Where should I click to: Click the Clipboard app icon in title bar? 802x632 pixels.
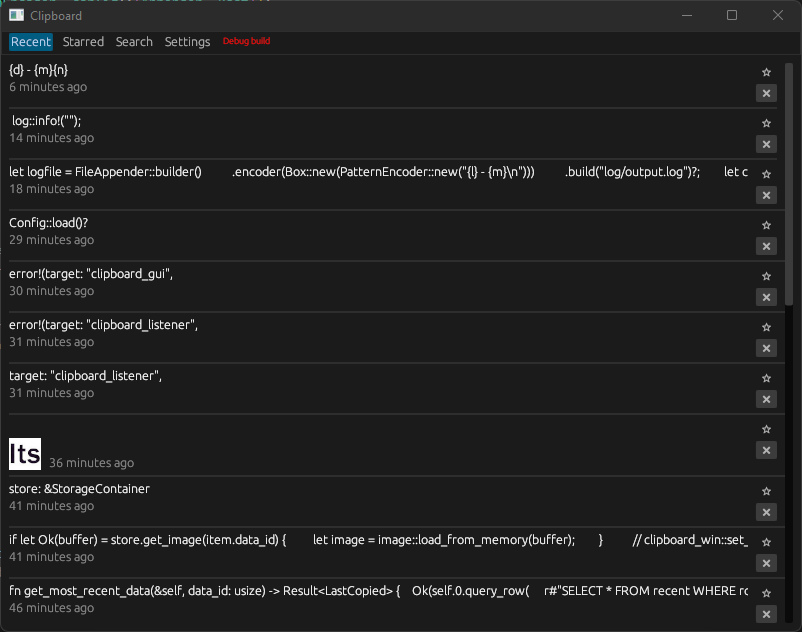click(x=14, y=16)
